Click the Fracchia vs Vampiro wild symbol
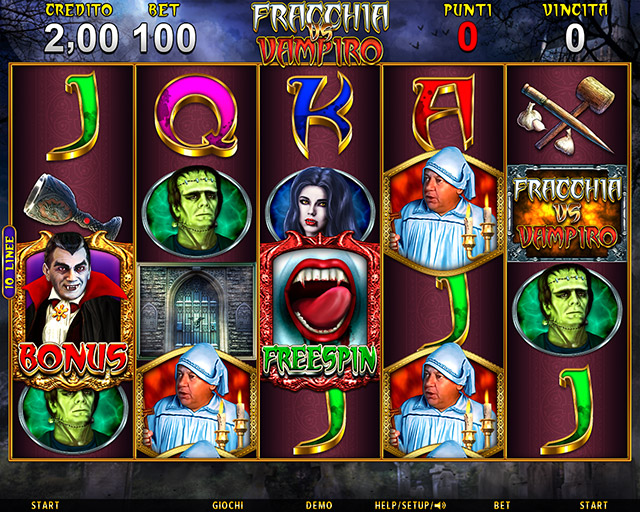 click(x=567, y=213)
